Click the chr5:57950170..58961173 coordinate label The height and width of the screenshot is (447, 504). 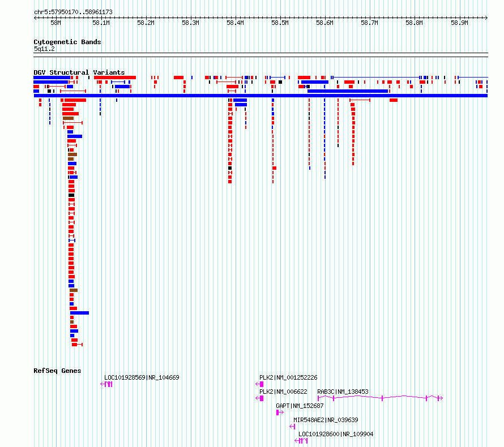(73, 12)
